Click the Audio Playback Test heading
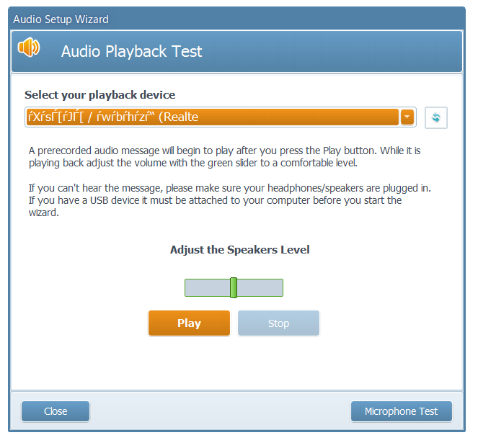This screenshot has height=448, width=478. (x=132, y=52)
